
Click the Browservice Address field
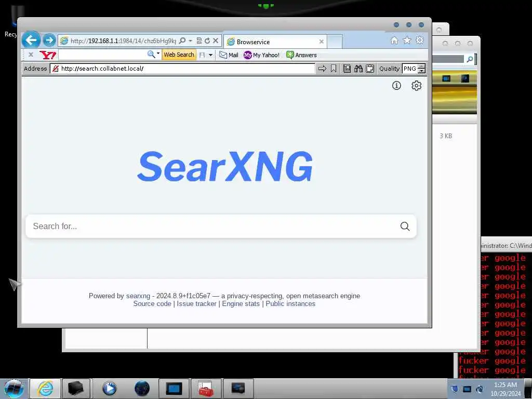pyautogui.click(x=182, y=69)
